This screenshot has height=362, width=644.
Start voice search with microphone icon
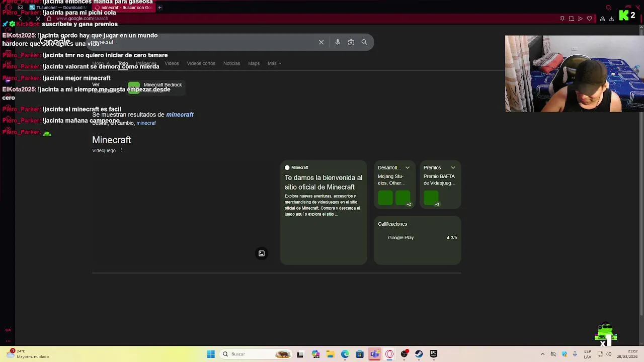click(338, 42)
